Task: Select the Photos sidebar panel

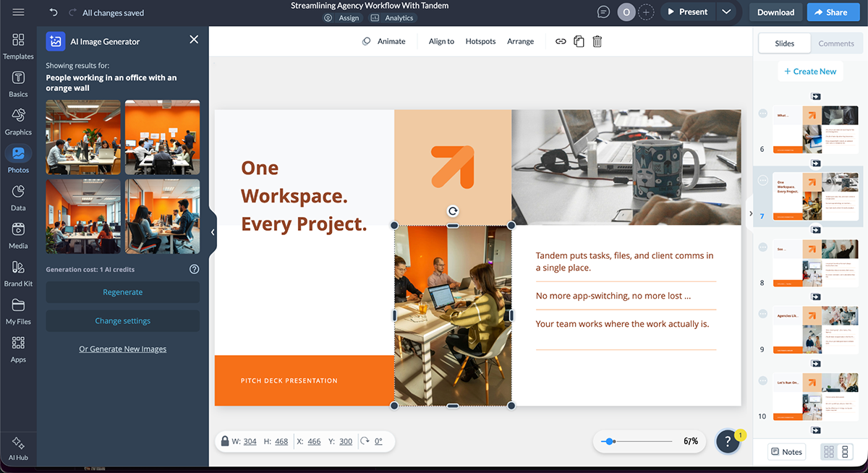Action: tap(18, 159)
